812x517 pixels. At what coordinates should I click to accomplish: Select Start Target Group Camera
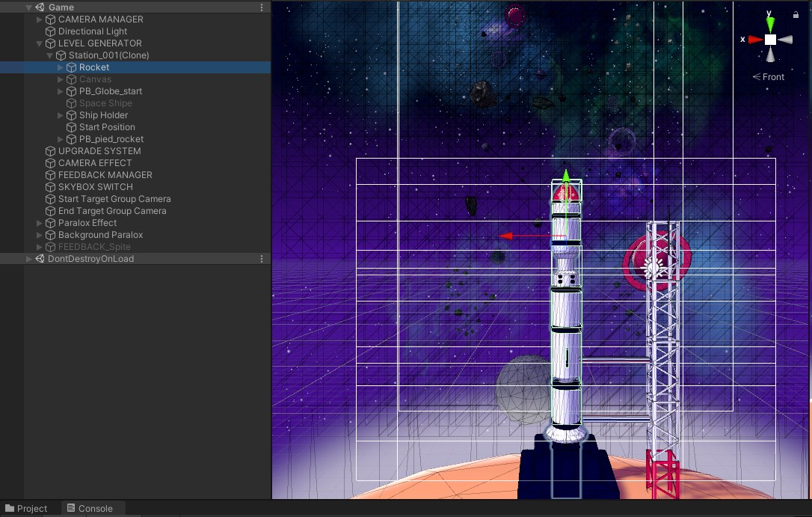tap(114, 199)
